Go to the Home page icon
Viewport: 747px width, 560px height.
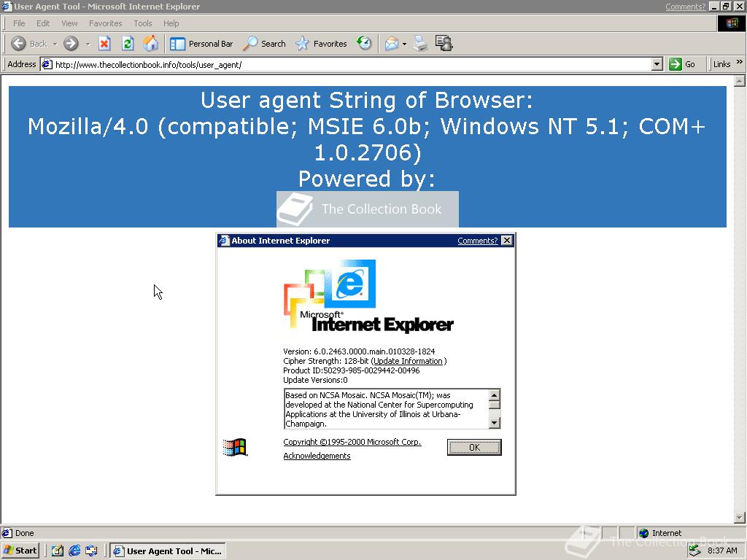point(150,44)
